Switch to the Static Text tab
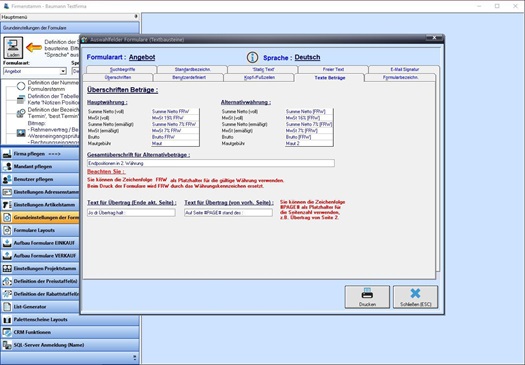 (263, 69)
